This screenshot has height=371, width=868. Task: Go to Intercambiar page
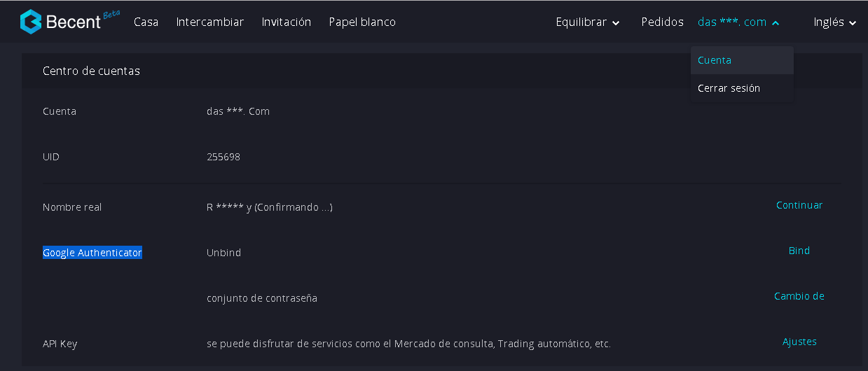(210, 22)
